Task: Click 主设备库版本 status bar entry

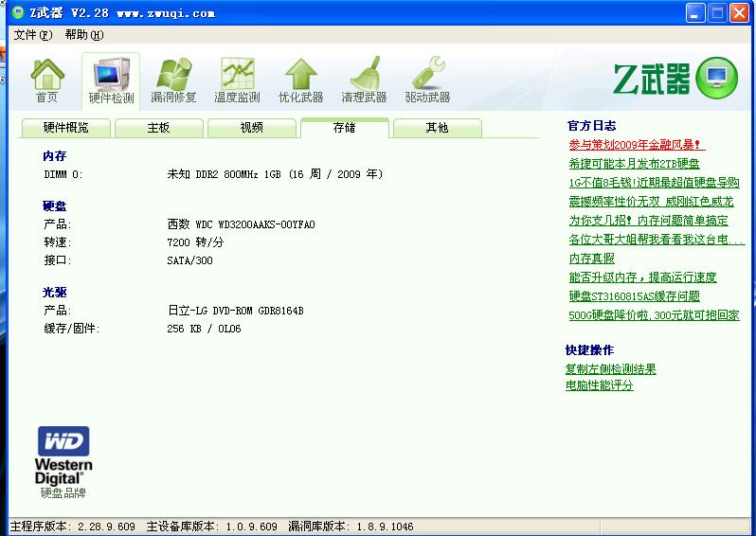Action: coord(211,527)
